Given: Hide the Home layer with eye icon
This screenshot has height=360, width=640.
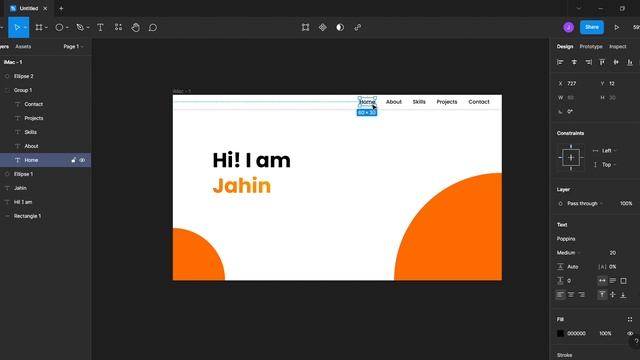Looking at the screenshot, I should point(82,160).
